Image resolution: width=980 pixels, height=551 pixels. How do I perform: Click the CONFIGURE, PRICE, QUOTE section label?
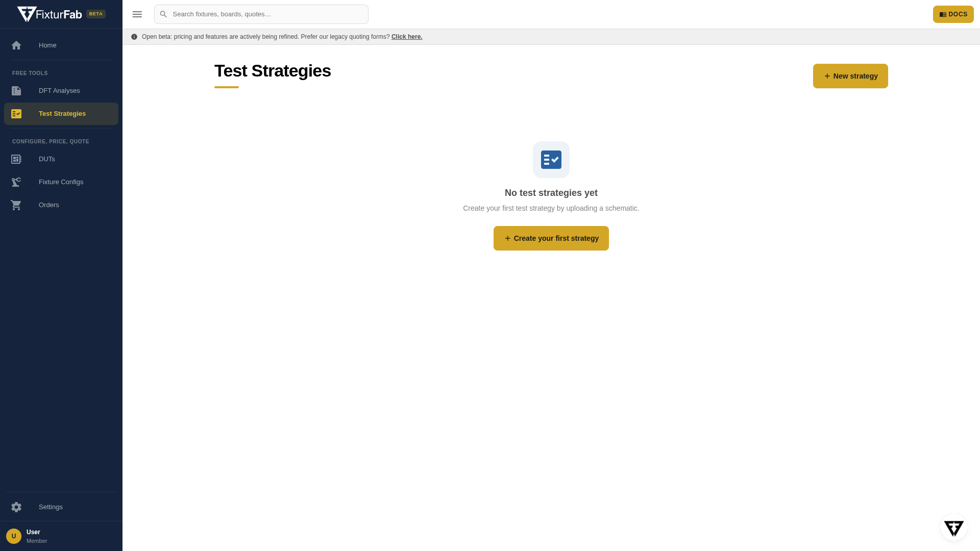point(51,142)
